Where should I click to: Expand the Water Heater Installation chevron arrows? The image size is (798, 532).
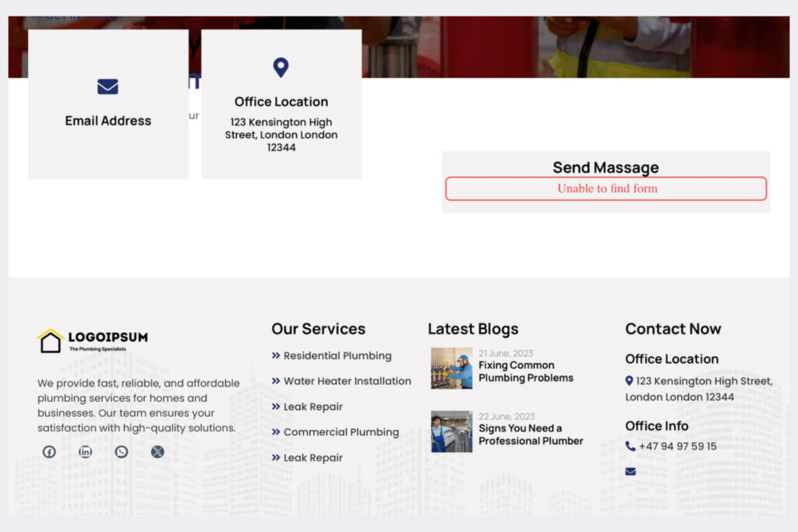276,382
